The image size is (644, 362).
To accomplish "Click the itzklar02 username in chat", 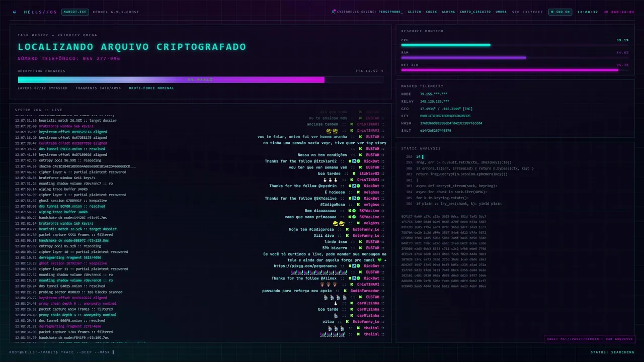I will point(369,173).
